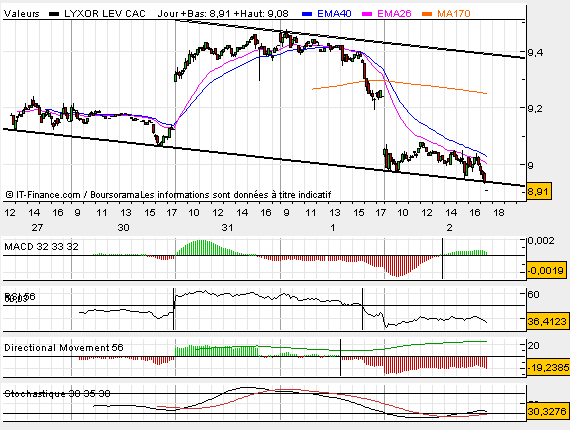
Task: Click the -0,0019 MACD value tag
Action: tap(546, 270)
